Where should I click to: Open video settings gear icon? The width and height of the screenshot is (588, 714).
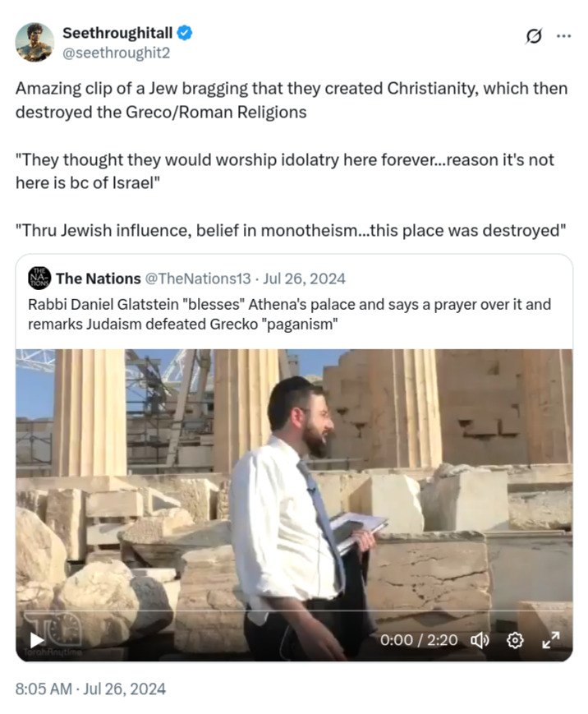tap(515, 640)
